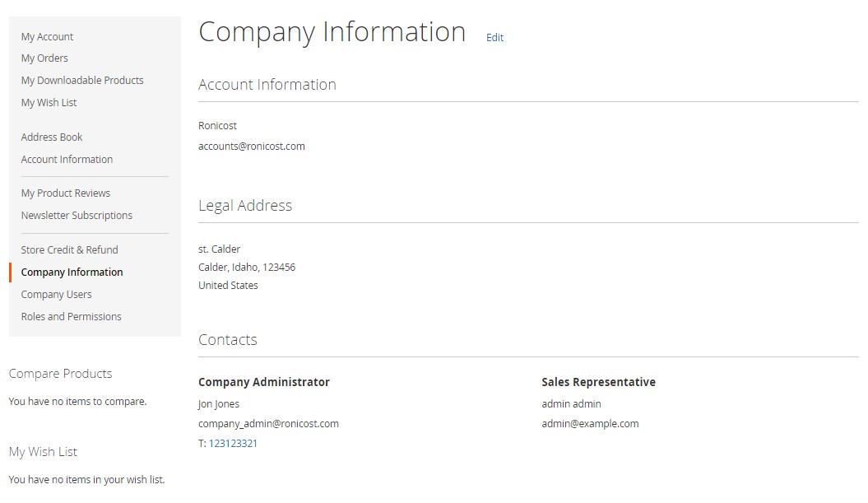Go to My Orders
This screenshot has width=868, height=503.
pyautogui.click(x=44, y=58)
